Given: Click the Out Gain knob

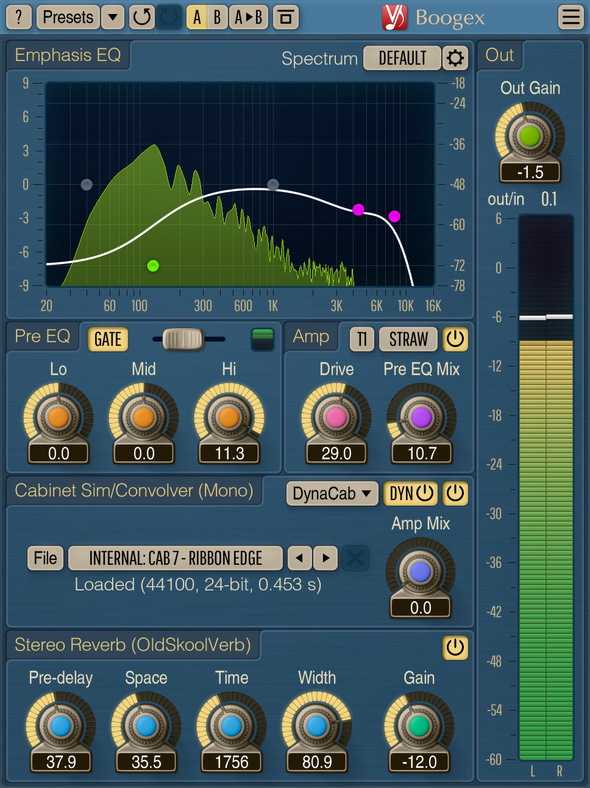Looking at the screenshot, I should (x=530, y=136).
